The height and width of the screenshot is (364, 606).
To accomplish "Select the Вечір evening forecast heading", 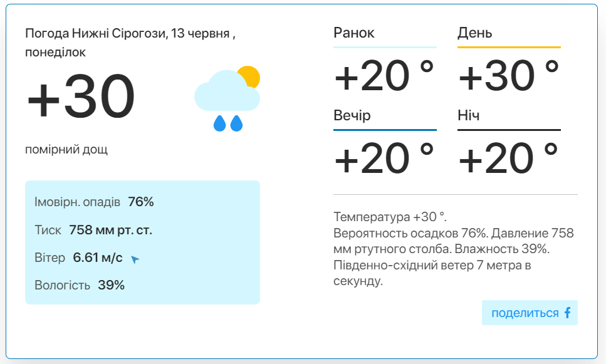I will tap(352, 115).
